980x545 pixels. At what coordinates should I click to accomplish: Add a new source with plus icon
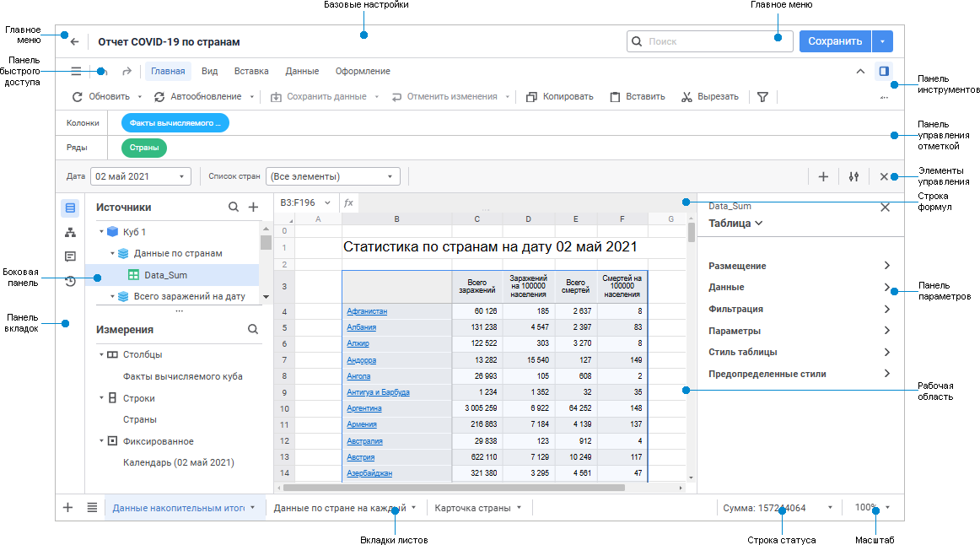253,207
